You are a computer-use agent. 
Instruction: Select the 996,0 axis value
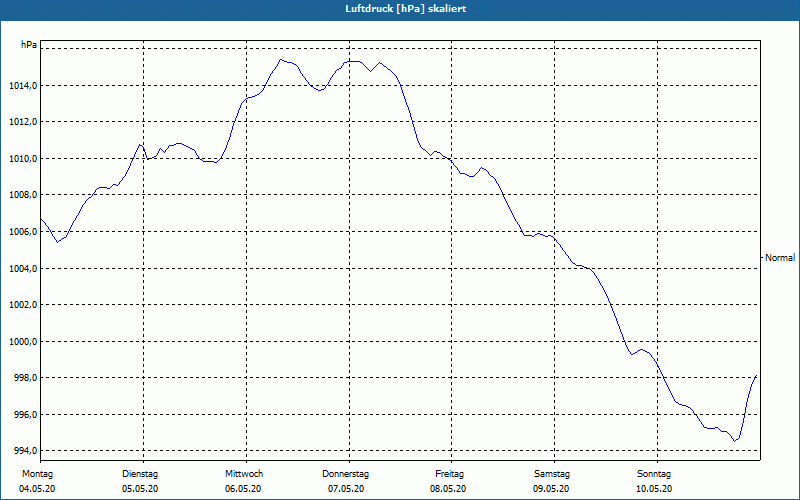coord(25,414)
